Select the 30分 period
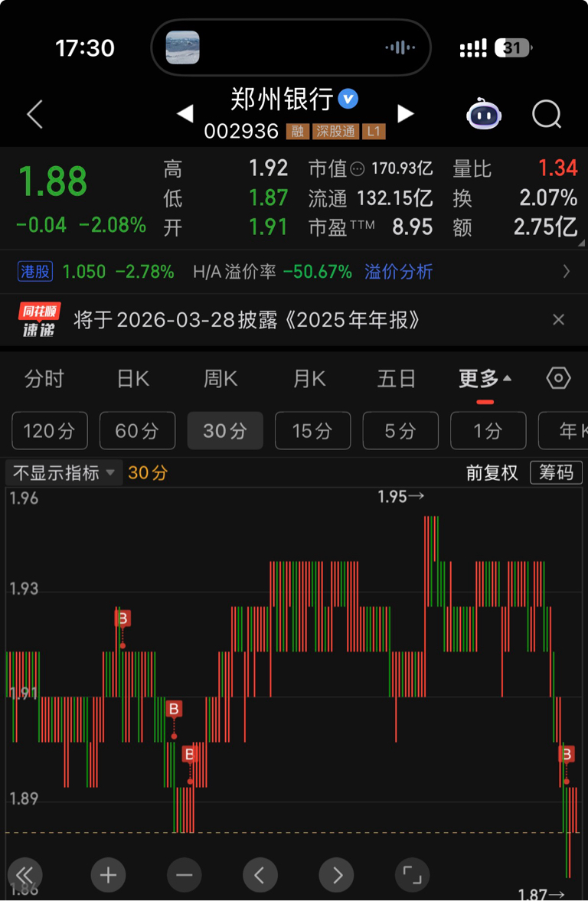Viewport: 588px width, 901px height. pyautogui.click(x=225, y=430)
